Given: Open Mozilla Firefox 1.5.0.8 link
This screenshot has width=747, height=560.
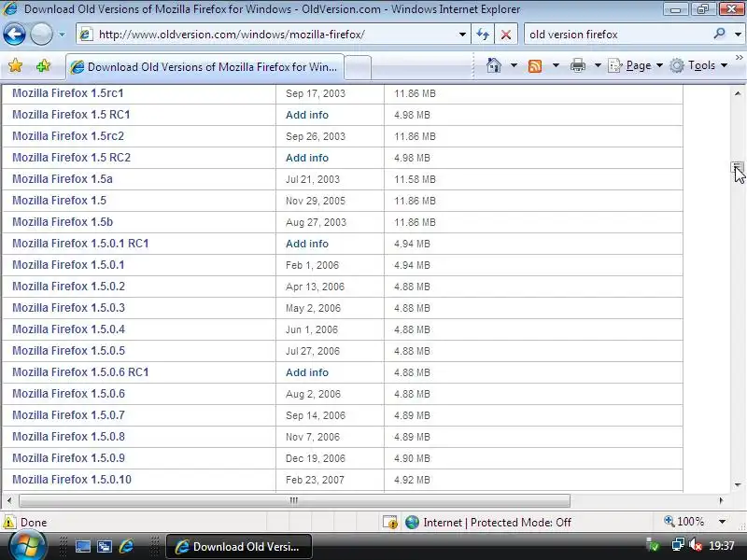Looking at the screenshot, I should [68, 436].
